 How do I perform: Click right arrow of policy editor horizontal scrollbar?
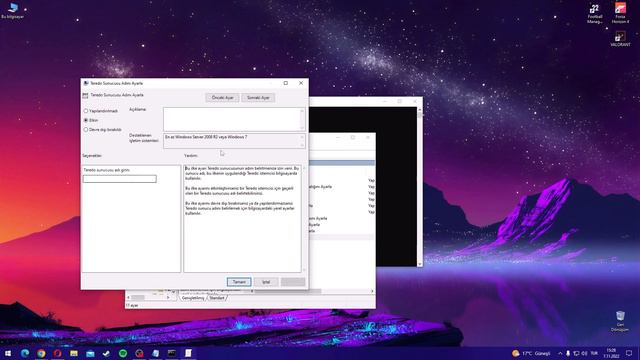tap(372, 291)
